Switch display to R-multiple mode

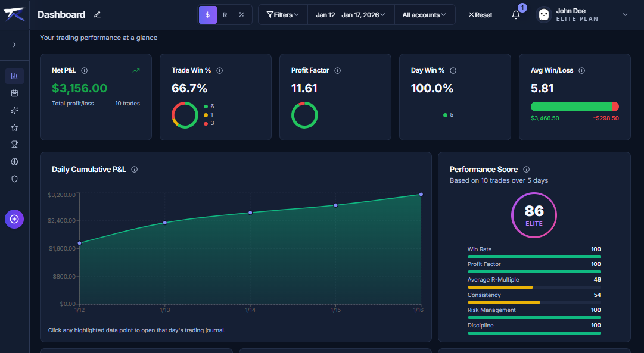click(x=225, y=15)
